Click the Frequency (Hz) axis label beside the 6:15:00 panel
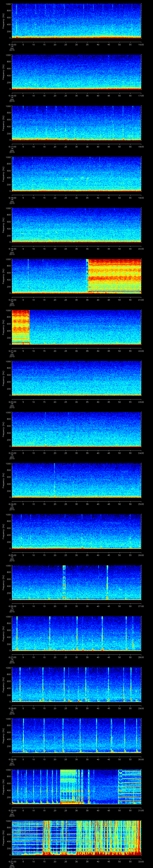This screenshot has width=153, height=868. tap(3, 21)
